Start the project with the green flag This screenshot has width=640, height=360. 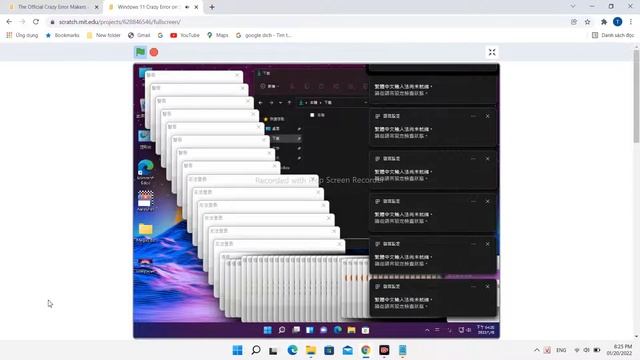click(x=140, y=52)
